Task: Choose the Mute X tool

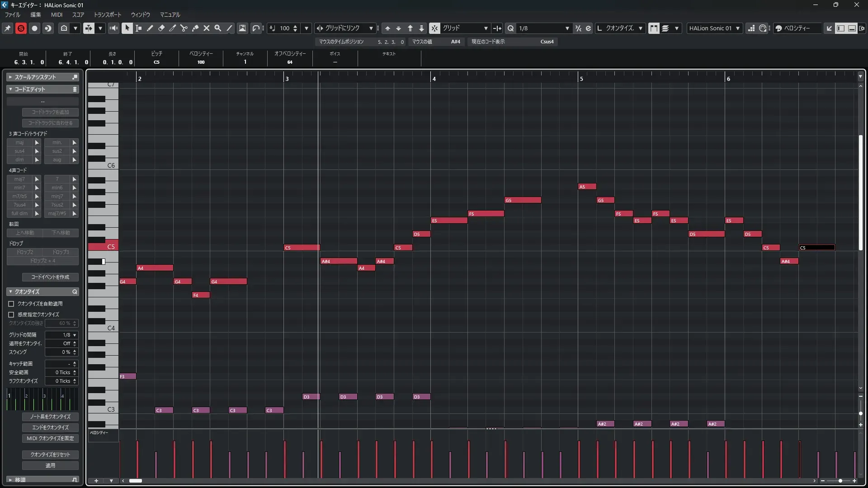Action: point(207,28)
